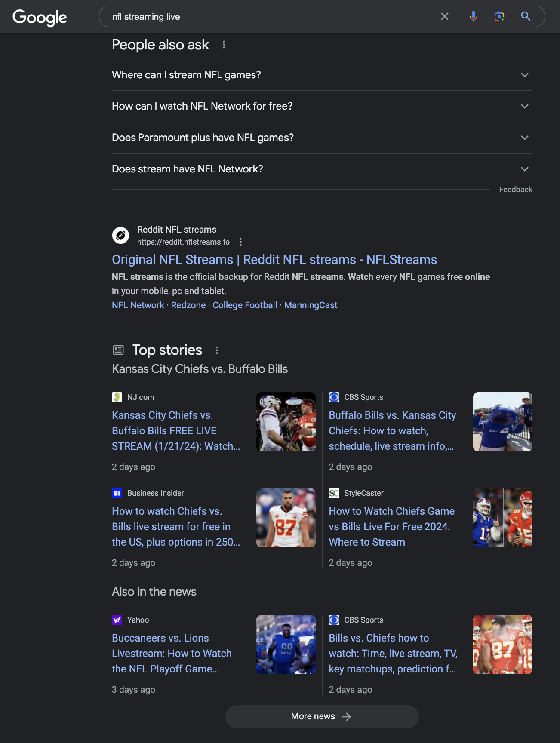Screen dimensions: 560x743
Task: Open the People also ask options menu
Action: [x=224, y=45]
